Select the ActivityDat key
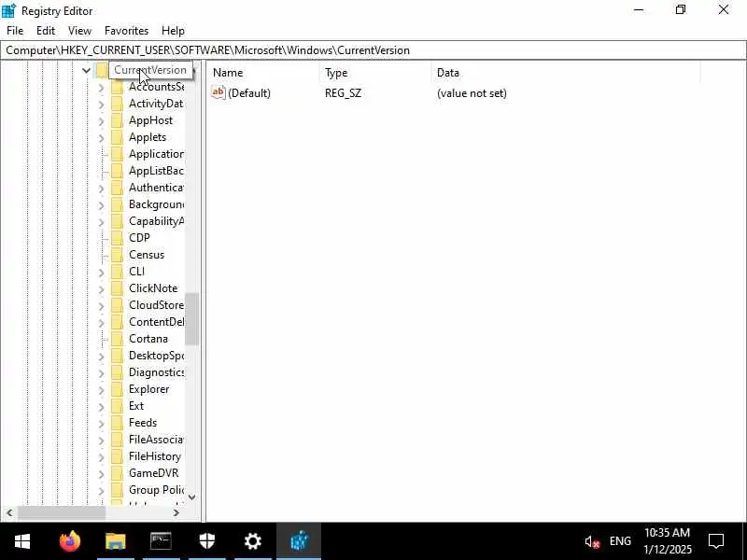This screenshot has height=560, width=747. tap(156, 104)
